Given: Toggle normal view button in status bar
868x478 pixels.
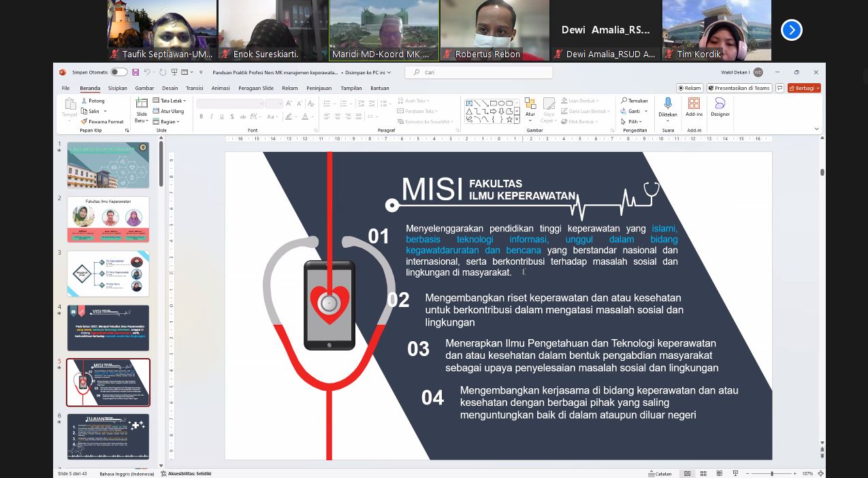Looking at the screenshot, I should click(x=687, y=473).
